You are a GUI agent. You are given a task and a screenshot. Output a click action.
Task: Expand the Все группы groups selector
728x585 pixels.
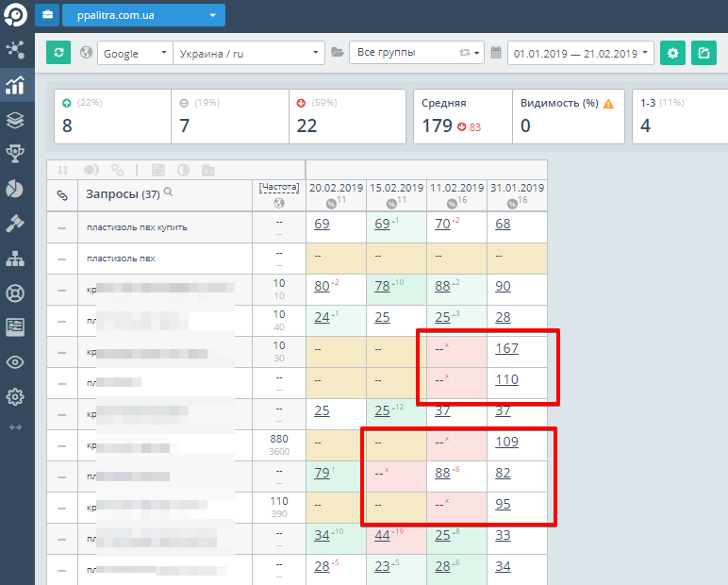tap(417, 53)
